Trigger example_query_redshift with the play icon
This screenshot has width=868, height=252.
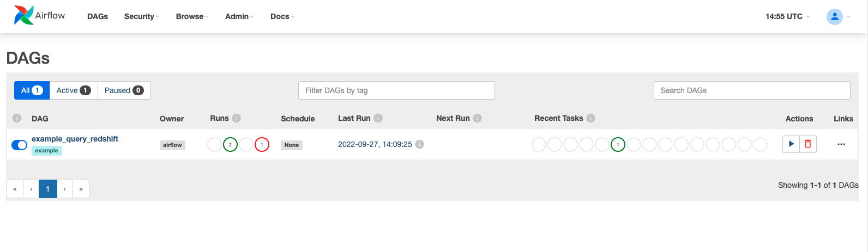791,144
